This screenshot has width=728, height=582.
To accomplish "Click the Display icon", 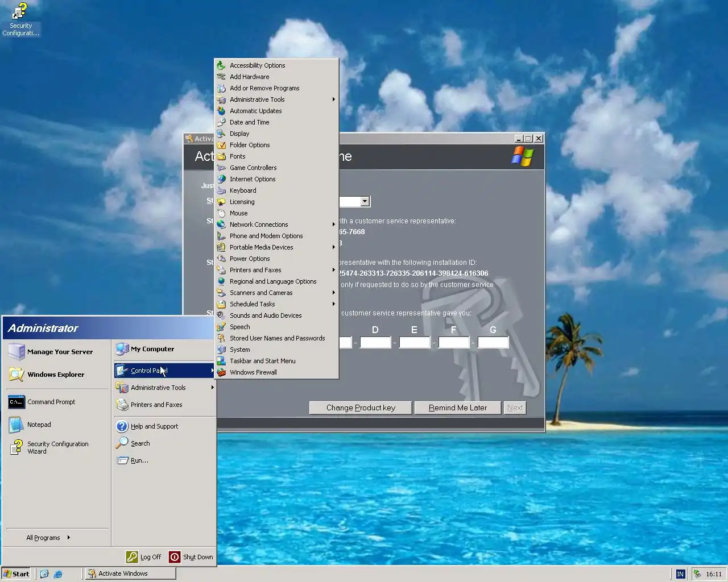I will click(221, 134).
